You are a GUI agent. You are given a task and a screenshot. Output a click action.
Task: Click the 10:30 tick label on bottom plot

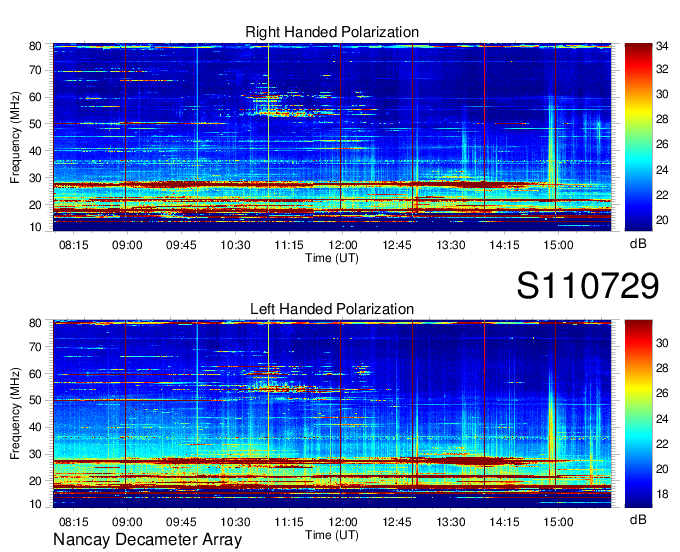click(x=235, y=522)
